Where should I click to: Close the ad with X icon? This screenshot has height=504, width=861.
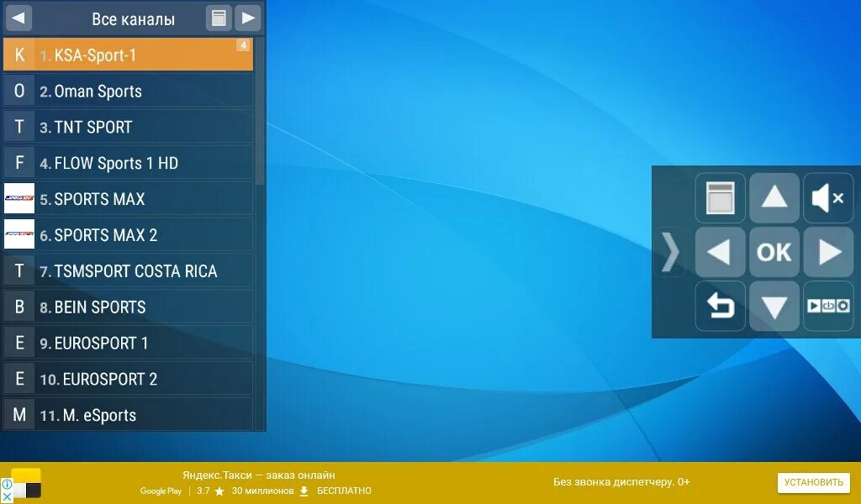pos(7,497)
